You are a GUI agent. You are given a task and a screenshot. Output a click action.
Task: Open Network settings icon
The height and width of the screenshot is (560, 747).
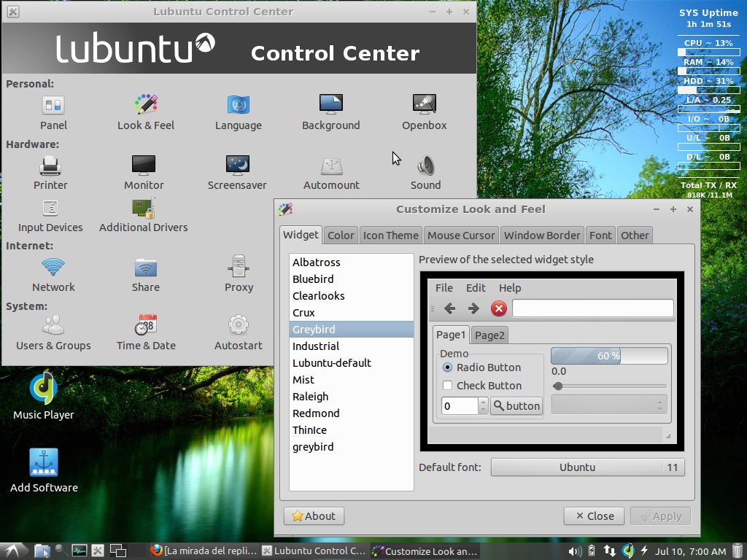tap(53, 267)
